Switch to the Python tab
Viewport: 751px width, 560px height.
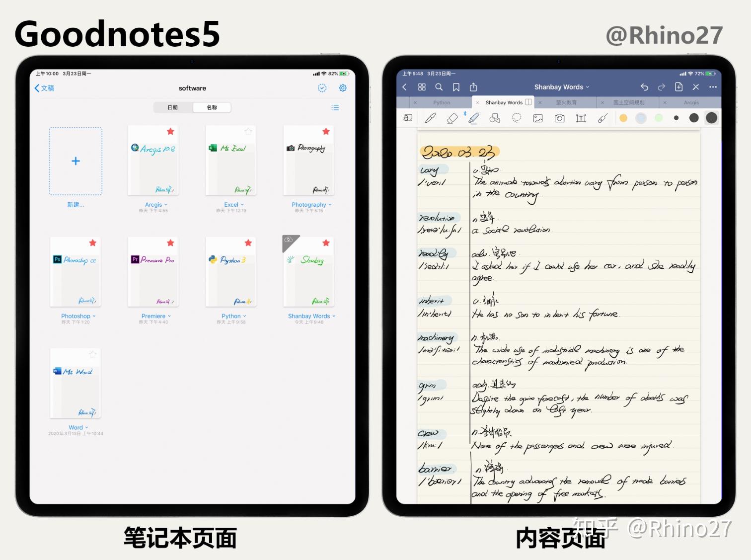click(441, 102)
